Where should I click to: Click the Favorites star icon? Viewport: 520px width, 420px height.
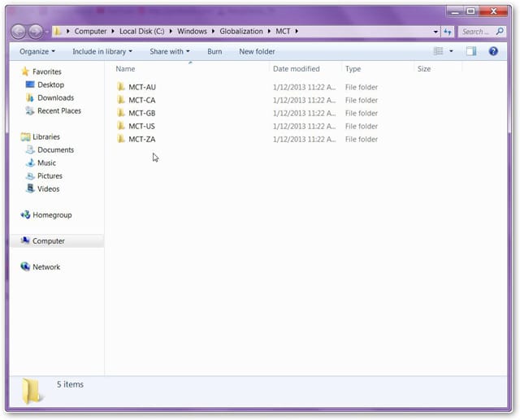pos(25,71)
